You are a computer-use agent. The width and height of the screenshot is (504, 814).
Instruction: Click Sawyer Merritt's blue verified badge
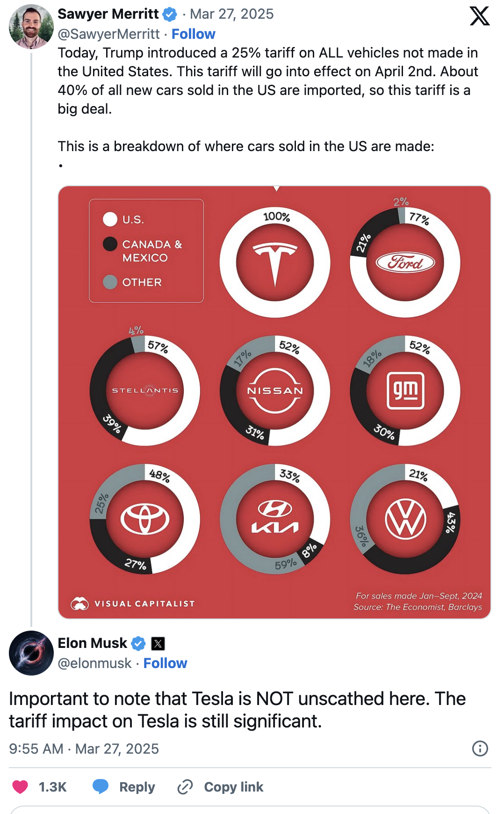170,15
